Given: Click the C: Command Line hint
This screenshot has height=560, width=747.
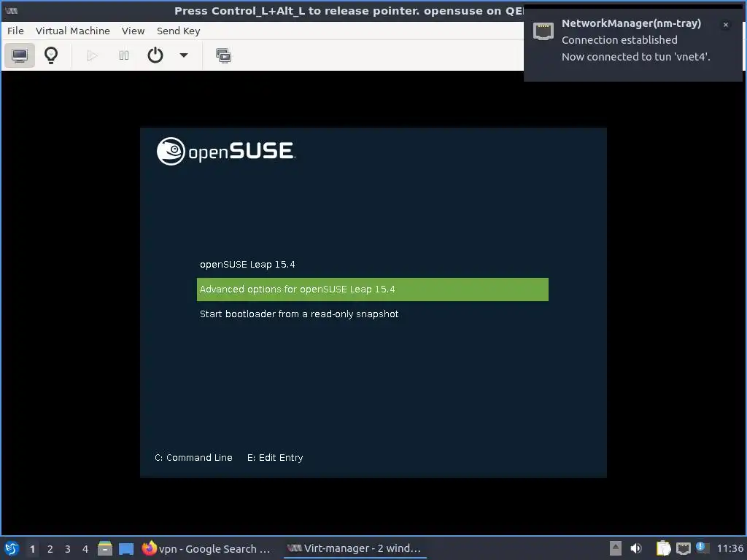Looking at the screenshot, I should coord(193,458).
